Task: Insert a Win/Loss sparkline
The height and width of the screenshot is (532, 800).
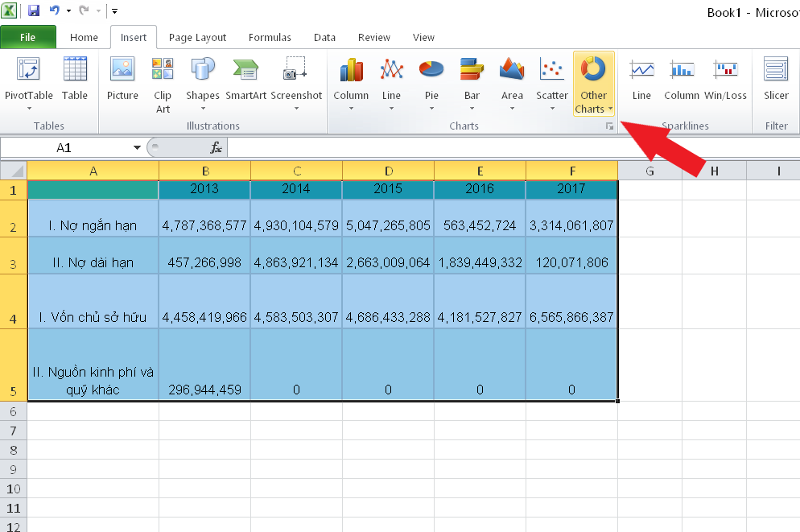Action: 725,79
